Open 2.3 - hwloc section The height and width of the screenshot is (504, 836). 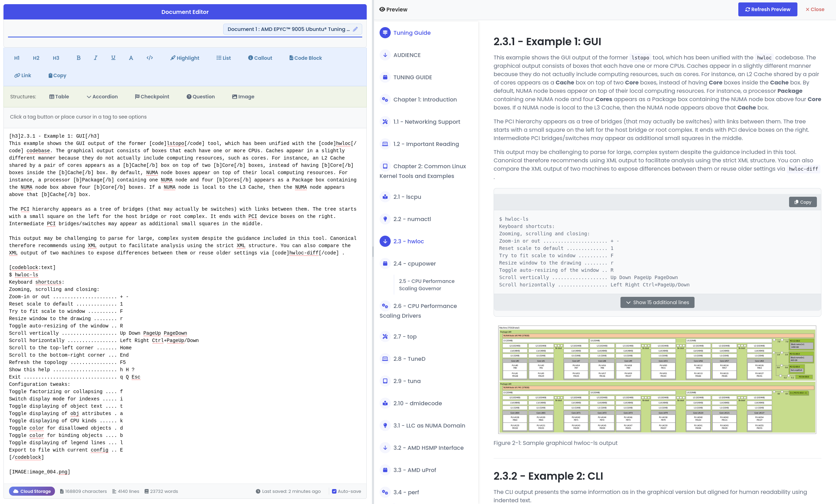pyautogui.click(x=408, y=241)
